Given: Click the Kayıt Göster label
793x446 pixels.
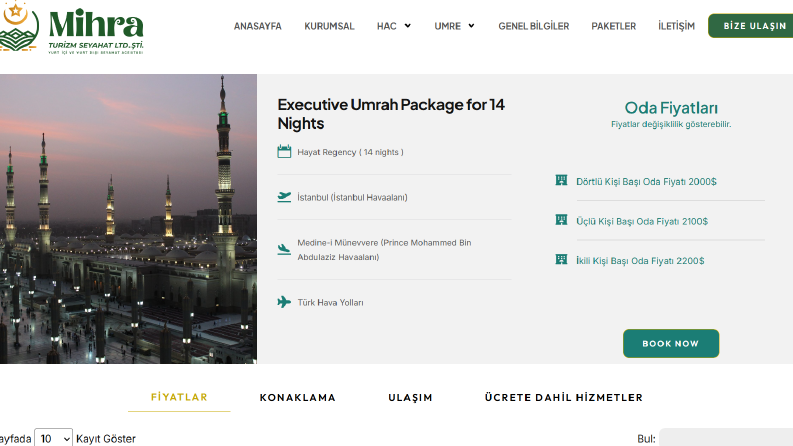Looking at the screenshot, I should click(x=106, y=439).
